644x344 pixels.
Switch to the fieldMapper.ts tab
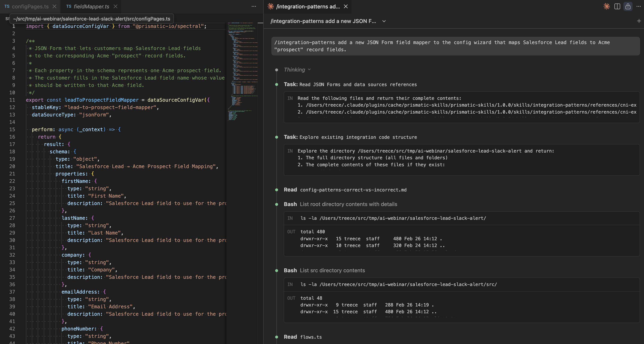(91, 7)
